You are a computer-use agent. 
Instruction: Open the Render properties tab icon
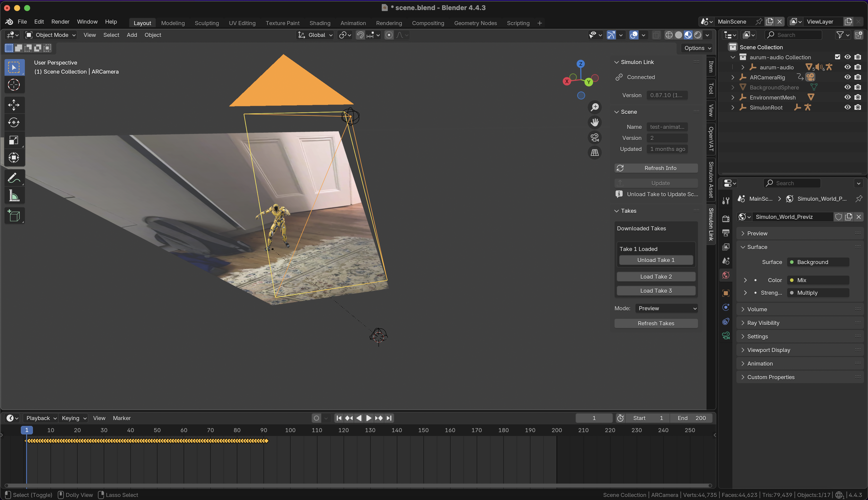726,219
